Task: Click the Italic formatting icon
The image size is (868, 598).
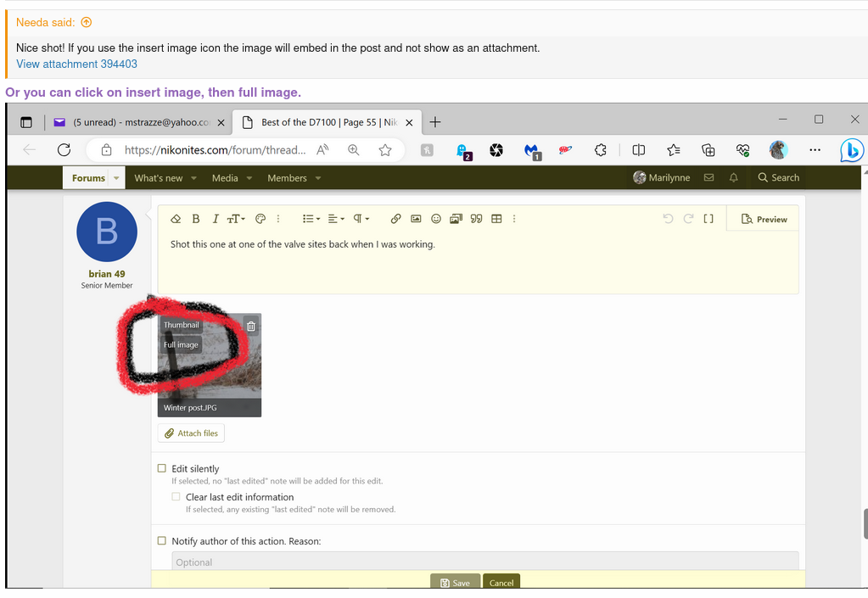Action: click(216, 219)
